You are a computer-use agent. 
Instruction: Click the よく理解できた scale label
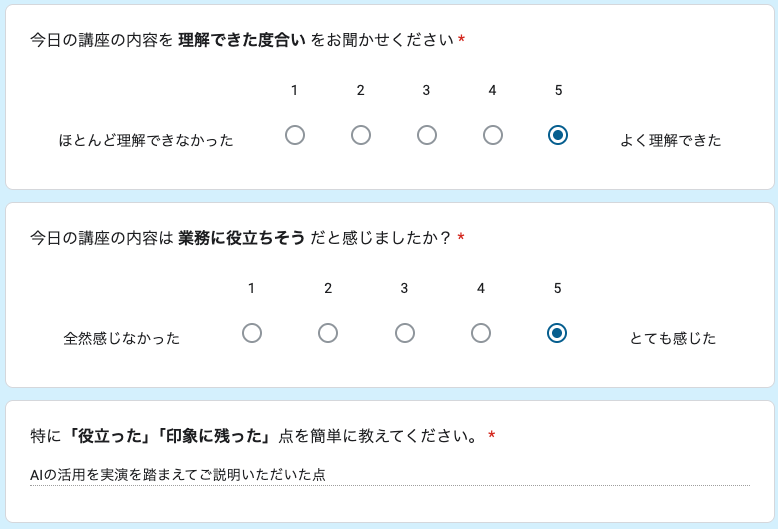[670, 140]
